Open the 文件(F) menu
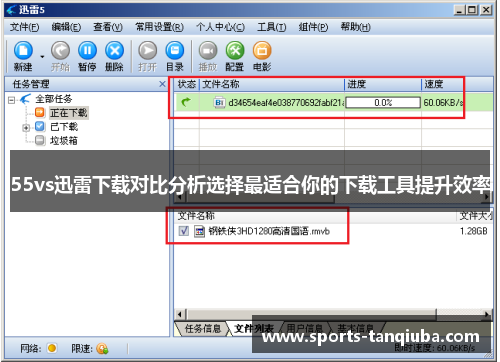This screenshot has height=362, width=500. click(x=24, y=27)
